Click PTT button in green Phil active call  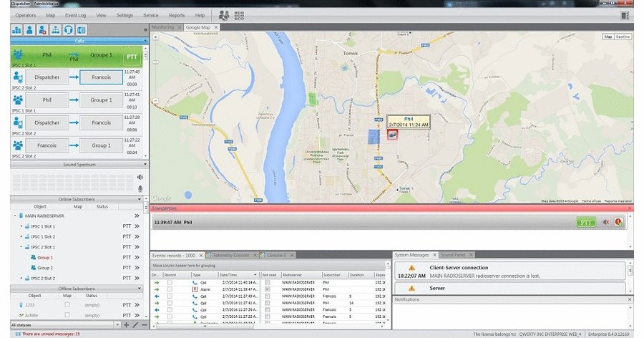pyautogui.click(x=132, y=57)
